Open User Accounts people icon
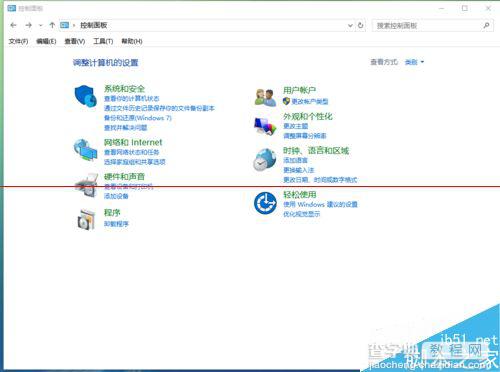500x372 pixels. pyautogui.click(x=265, y=97)
